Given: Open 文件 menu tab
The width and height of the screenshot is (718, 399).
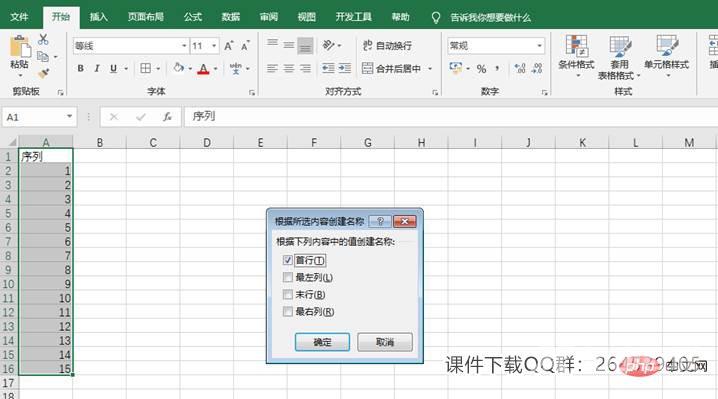Looking at the screenshot, I should click(19, 17).
